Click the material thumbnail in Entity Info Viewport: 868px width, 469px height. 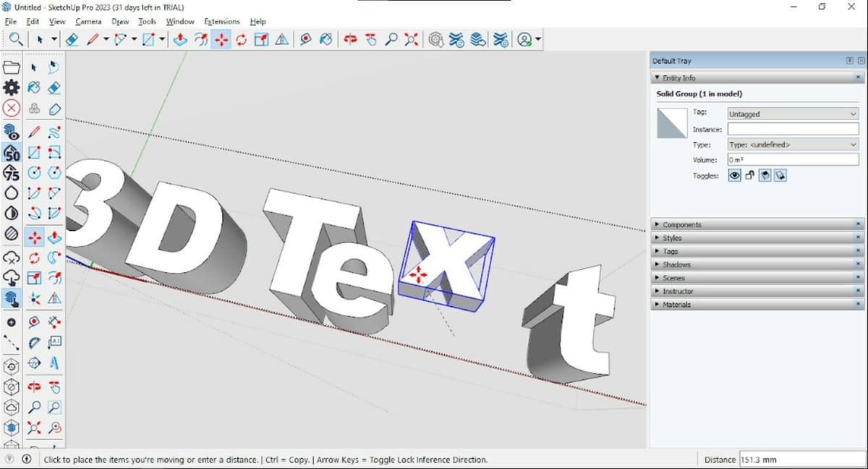pyautogui.click(x=671, y=123)
